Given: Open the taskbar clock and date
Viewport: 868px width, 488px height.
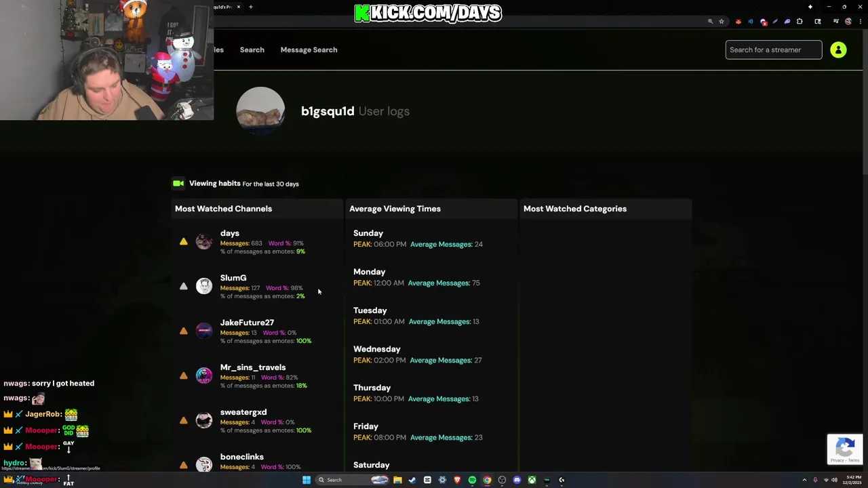Looking at the screenshot, I should pyautogui.click(x=854, y=480).
